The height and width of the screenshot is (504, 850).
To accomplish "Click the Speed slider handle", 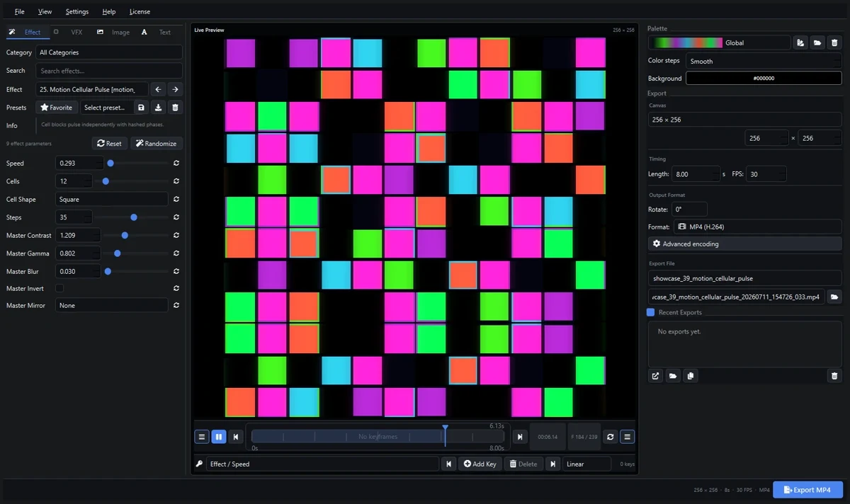I will click(110, 164).
